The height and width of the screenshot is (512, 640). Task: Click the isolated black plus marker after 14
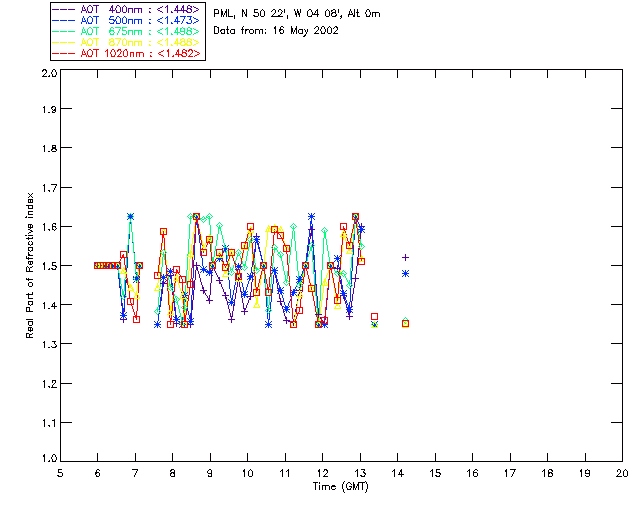405,258
